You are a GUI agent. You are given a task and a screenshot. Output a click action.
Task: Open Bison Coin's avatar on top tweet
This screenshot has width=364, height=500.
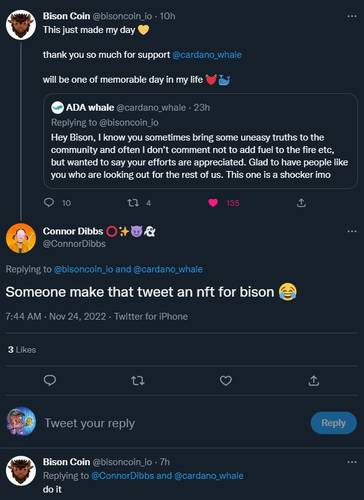[x=21, y=25]
